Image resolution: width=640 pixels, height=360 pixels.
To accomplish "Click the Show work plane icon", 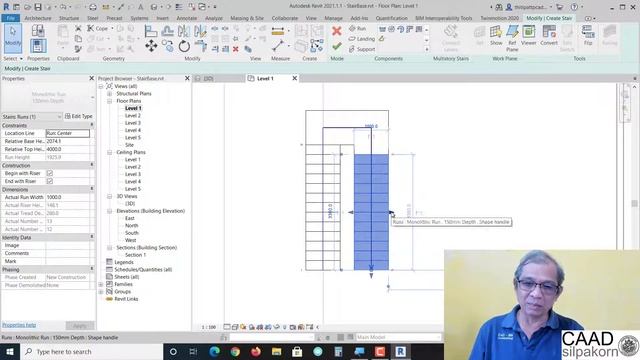I will (496, 36).
